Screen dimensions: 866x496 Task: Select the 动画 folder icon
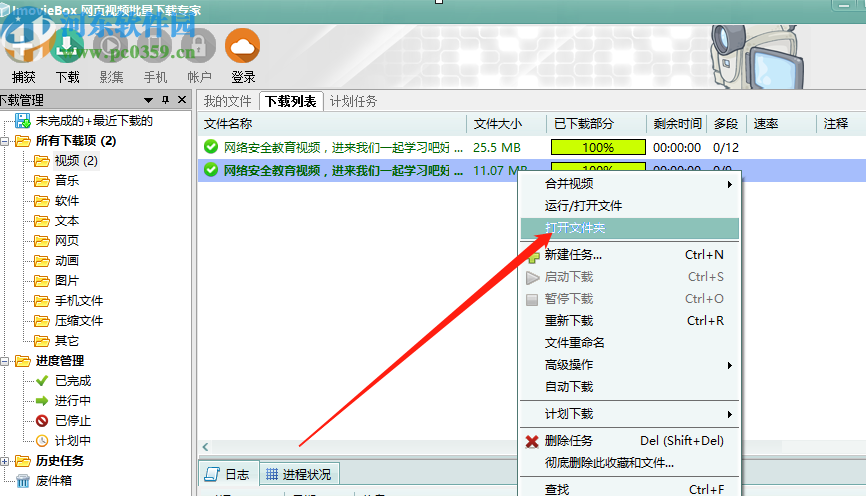point(41,261)
